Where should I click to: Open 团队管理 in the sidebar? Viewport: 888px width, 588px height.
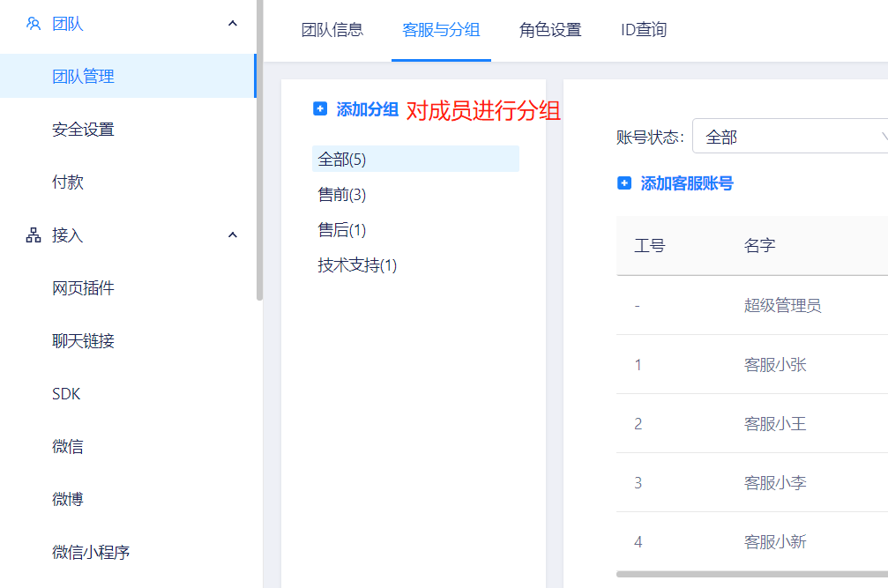[x=128, y=76]
